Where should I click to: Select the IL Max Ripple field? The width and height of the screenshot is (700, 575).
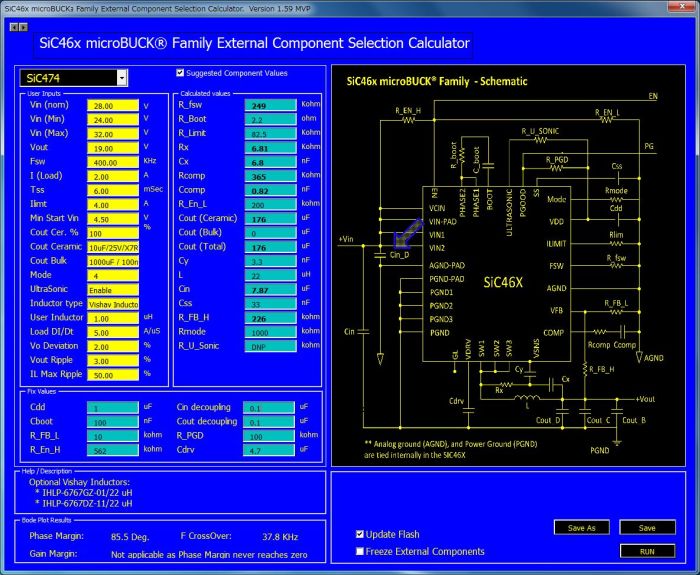(x=113, y=375)
